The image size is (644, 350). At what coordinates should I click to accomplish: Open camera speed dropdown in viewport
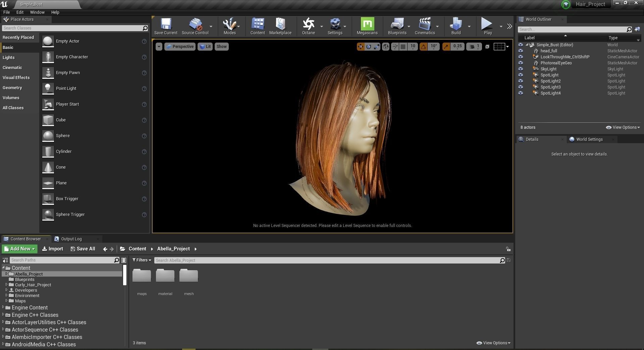pos(474,47)
